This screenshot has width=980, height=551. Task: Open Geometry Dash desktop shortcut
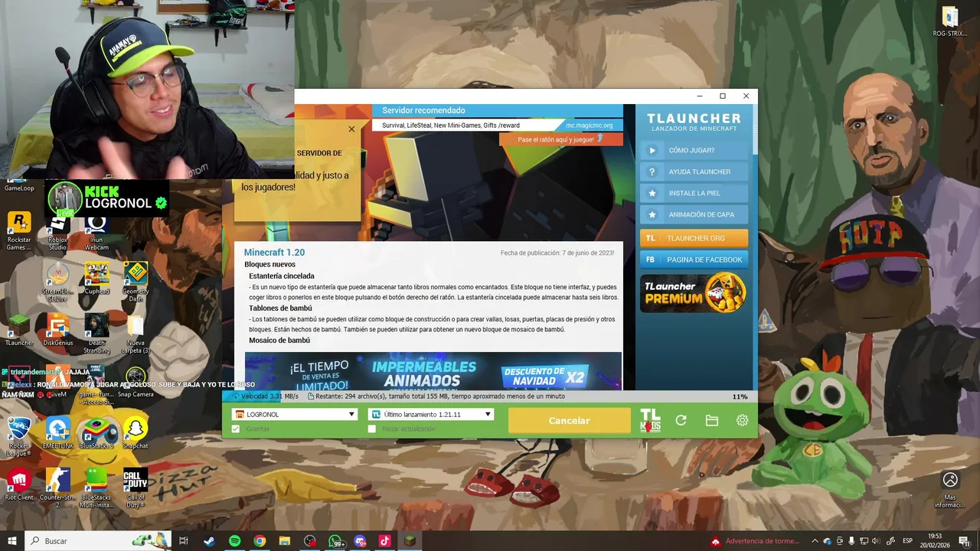tap(136, 282)
